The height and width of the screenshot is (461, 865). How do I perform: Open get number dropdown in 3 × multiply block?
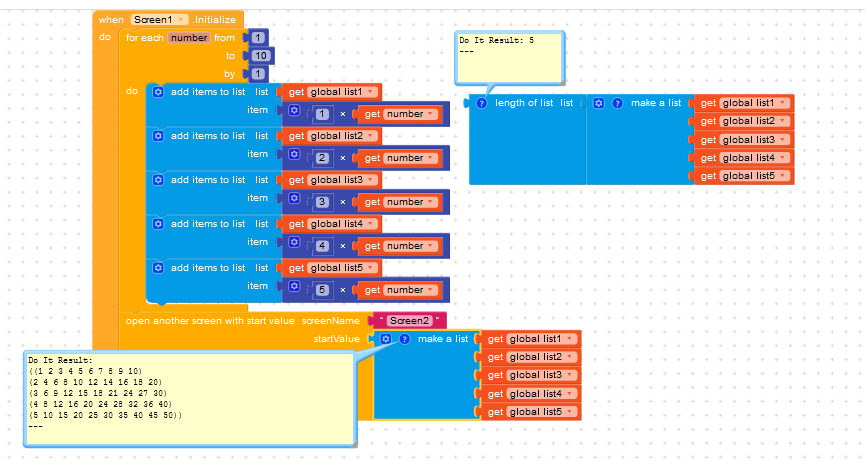pos(431,202)
